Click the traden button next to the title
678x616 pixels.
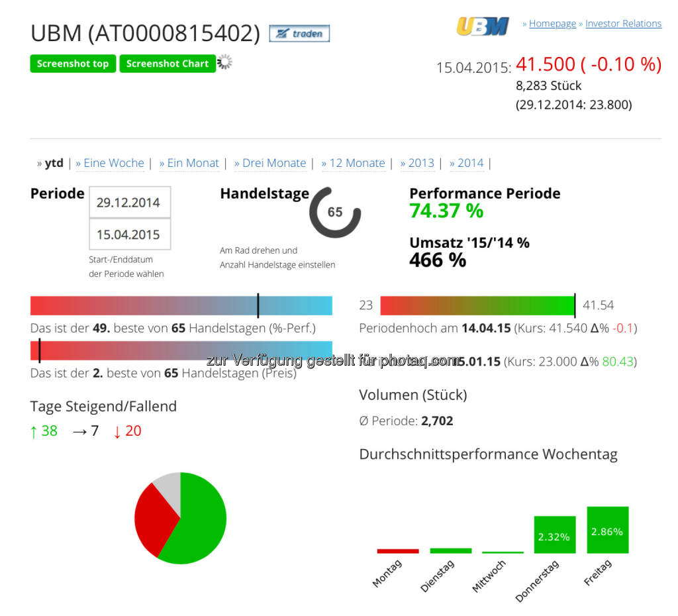[x=299, y=33]
